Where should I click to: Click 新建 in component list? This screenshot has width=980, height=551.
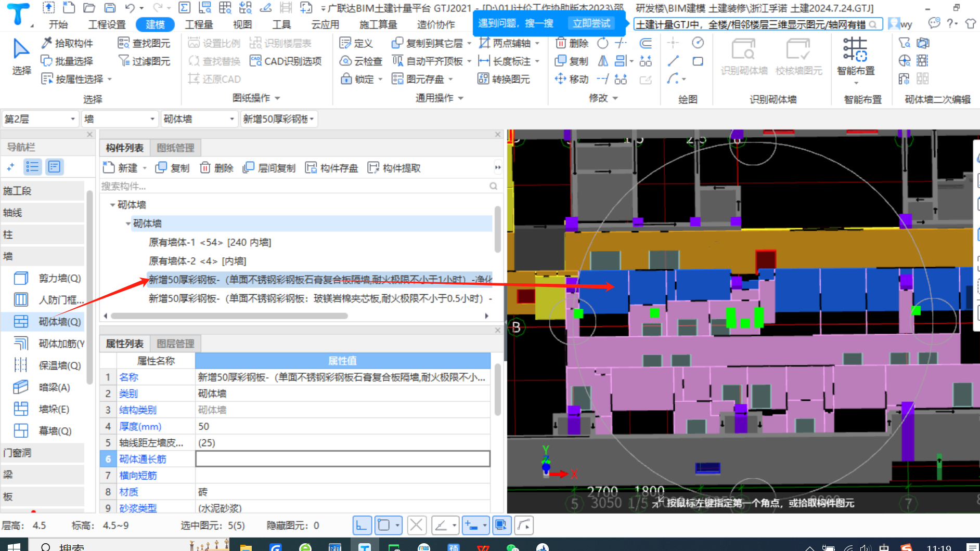click(x=122, y=168)
